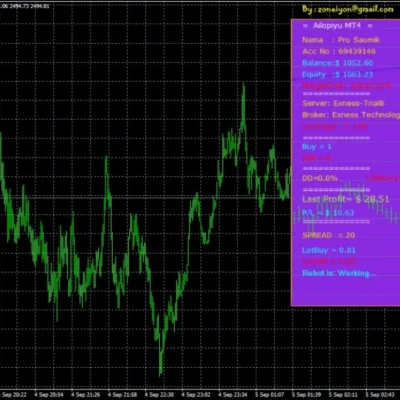Viewport: 400px width, 400px height.
Task: Click the '5 Sep 02:11' time label
Action: pos(343,395)
